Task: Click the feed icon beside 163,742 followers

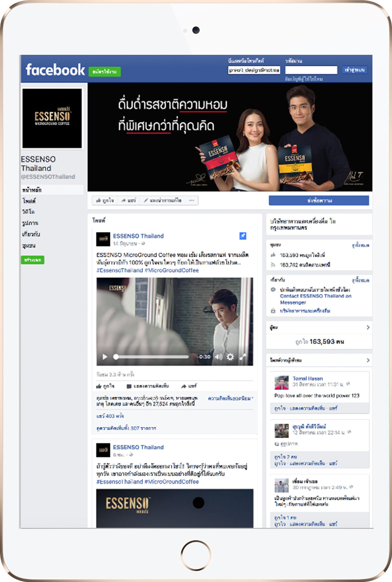Action: point(273,264)
